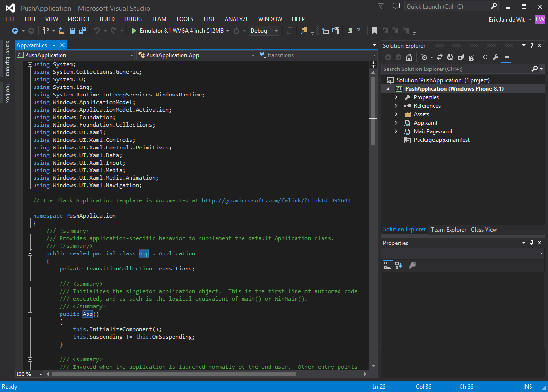The width and height of the screenshot is (548, 392).
Task: Click the Collapse All icon in Solution Explorer
Action: pyautogui.click(x=461, y=57)
